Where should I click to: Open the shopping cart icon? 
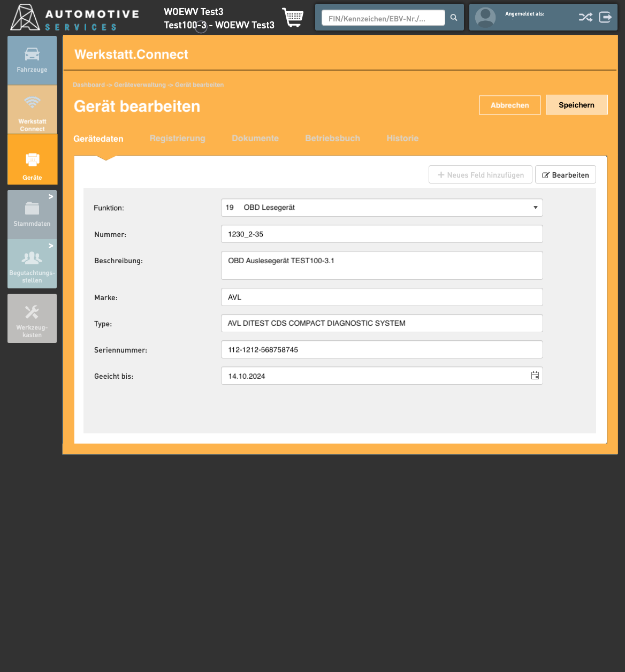click(292, 18)
